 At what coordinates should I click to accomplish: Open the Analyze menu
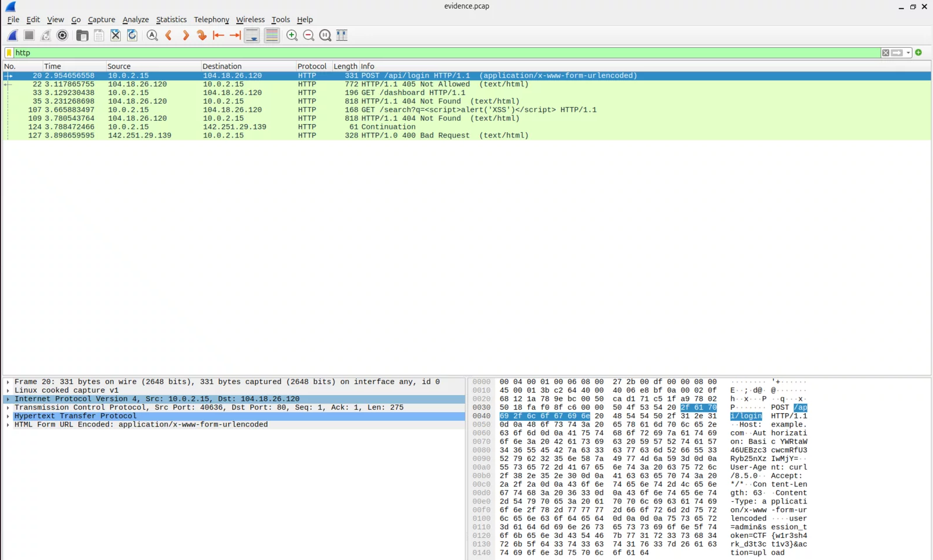(x=135, y=20)
